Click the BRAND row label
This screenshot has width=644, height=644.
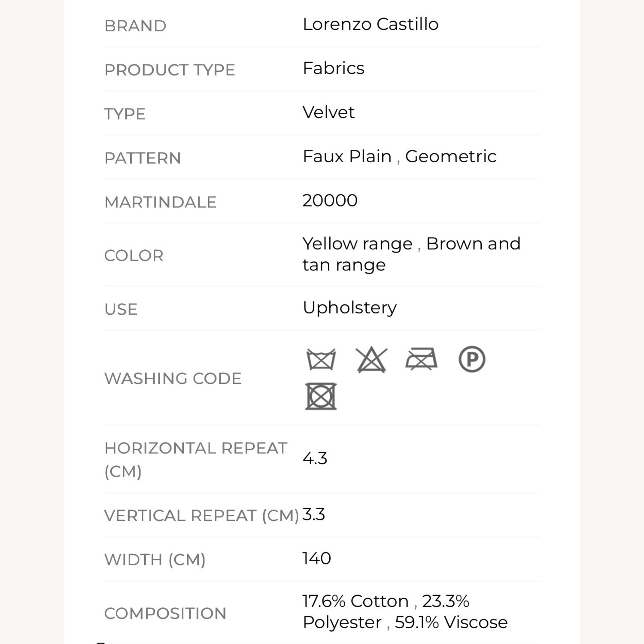click(x=135, y=26)
